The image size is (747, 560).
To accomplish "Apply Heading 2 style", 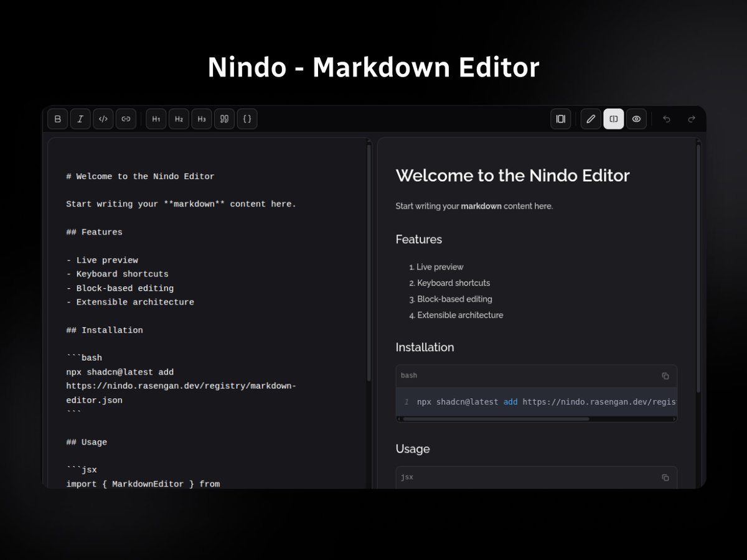I will [x=179, y=119].
